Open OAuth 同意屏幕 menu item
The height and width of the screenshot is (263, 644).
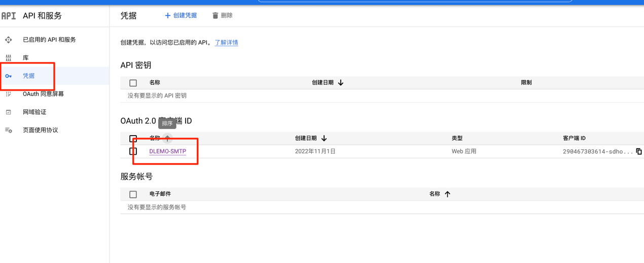[43, 94]
